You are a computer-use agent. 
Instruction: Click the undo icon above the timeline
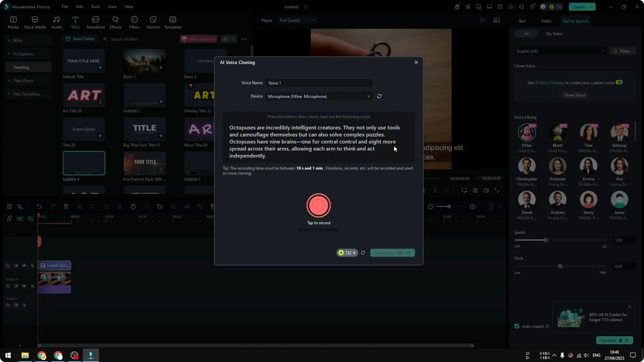[39, 206]
